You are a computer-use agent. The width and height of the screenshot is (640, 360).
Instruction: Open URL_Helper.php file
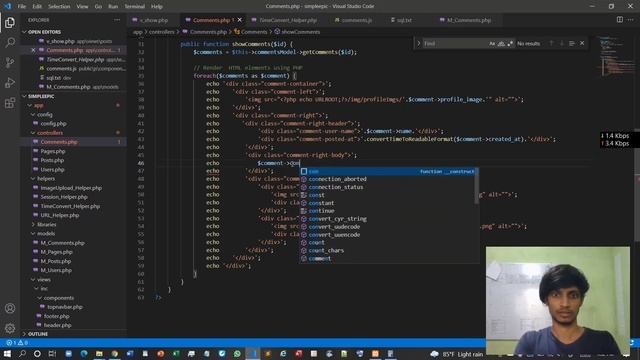(60, 215)
